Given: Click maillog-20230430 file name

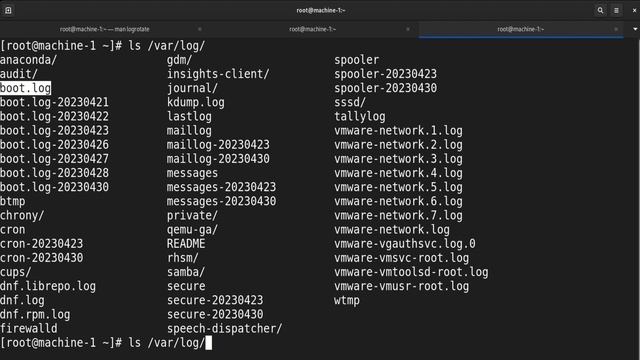Looking at the screenshot, I should [x=218, y=159].
